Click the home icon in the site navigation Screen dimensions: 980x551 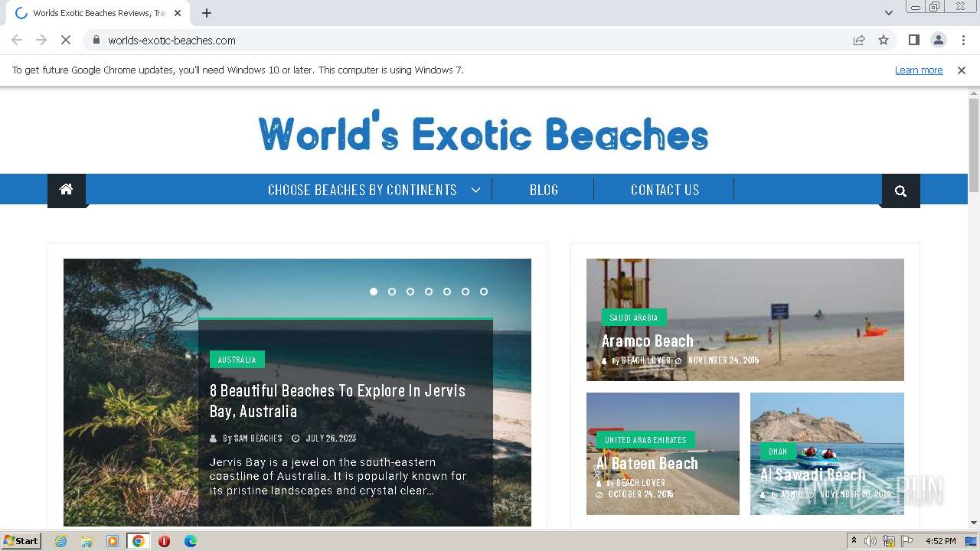click(67, 190)
